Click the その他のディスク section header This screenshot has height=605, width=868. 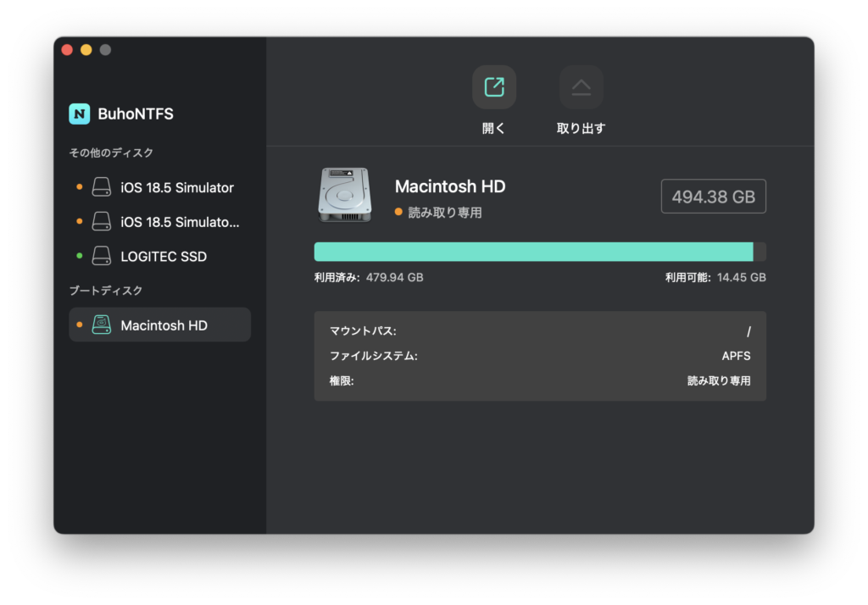(111, 153)
